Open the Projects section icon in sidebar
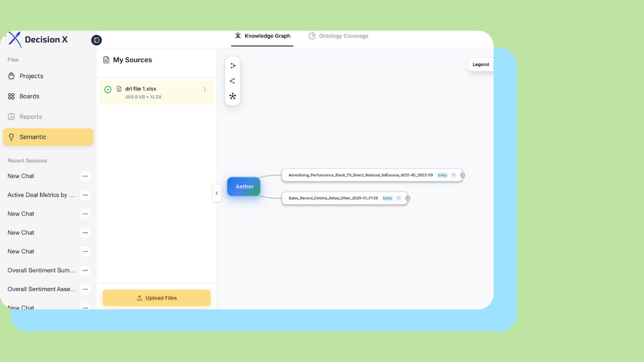Viewport: 644px width, 362px height. click(x=11, y=76)
